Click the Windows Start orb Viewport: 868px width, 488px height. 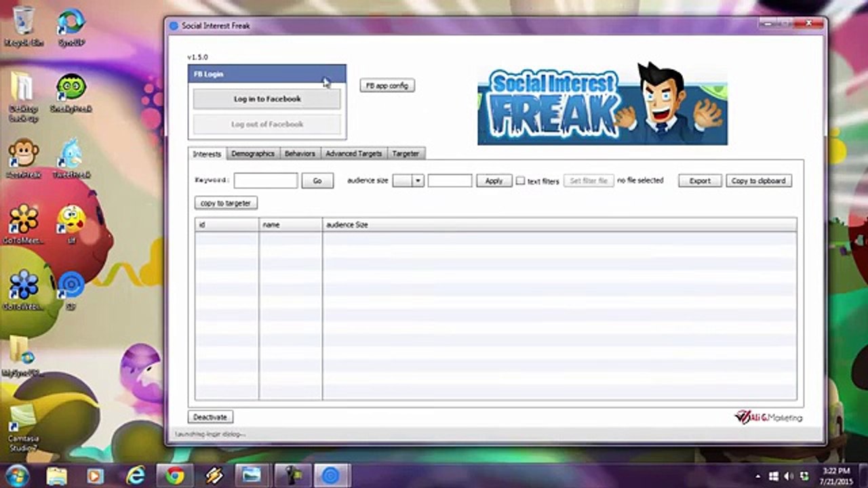pos(18,476)
